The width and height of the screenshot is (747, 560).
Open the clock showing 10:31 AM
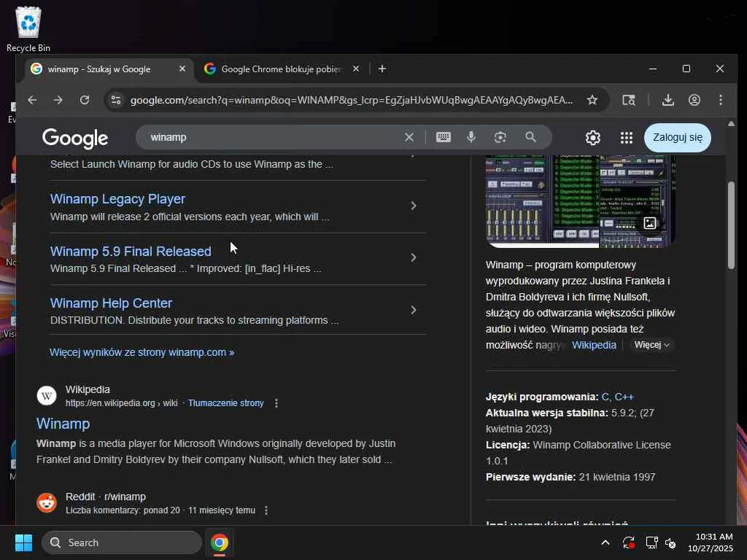(x=710, y=542)
